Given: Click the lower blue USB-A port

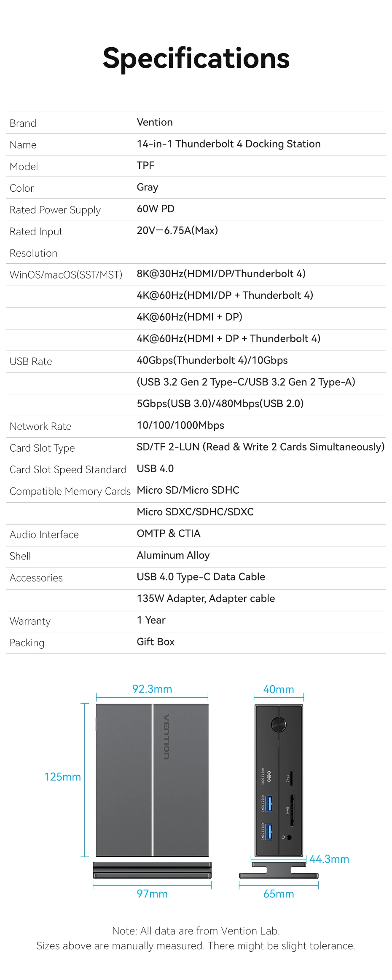Looking at the screenshot, I should 269,832.
